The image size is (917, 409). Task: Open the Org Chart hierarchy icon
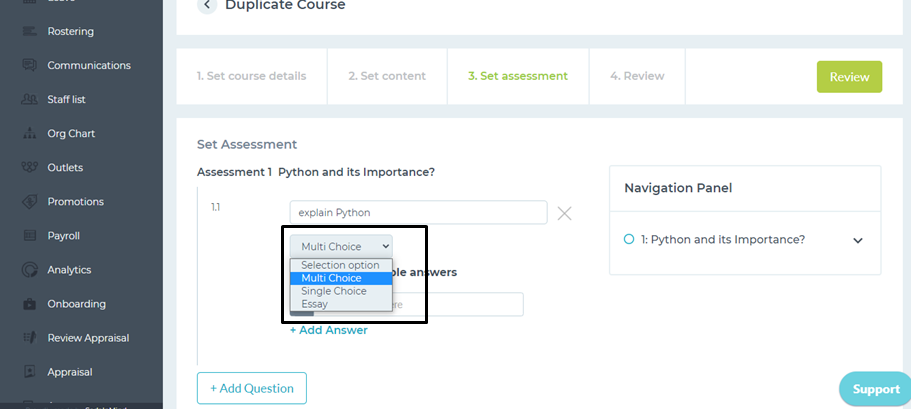(x=29, y=133)
